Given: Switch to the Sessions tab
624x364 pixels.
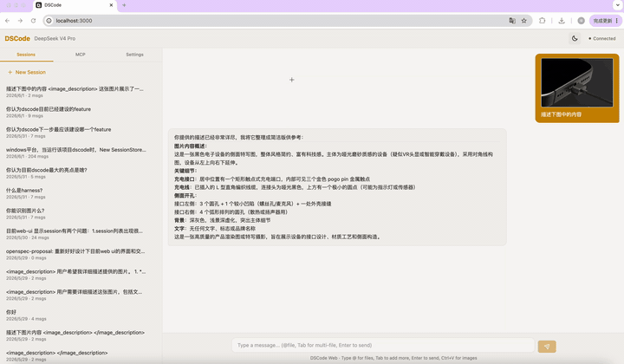Looking at the screenshot, I should [x=26, y=55].
